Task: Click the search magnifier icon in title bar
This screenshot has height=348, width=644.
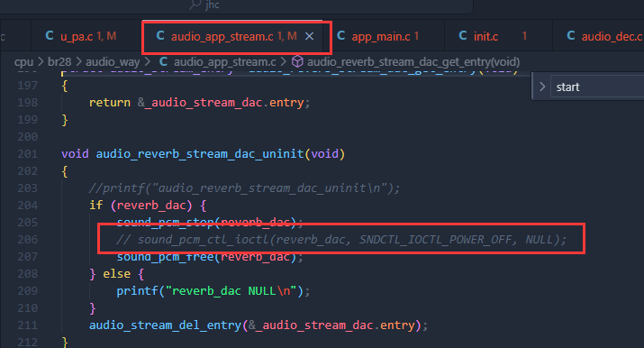Action: (195, 5)
